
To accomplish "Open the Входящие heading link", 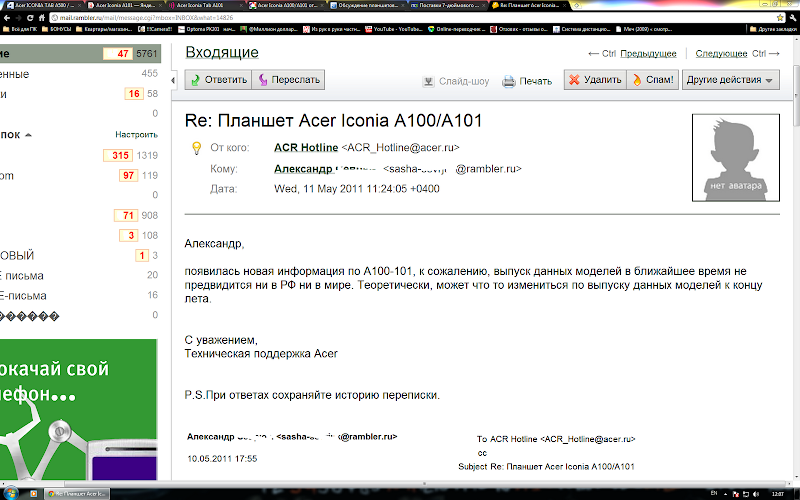I will coord(222,53).
